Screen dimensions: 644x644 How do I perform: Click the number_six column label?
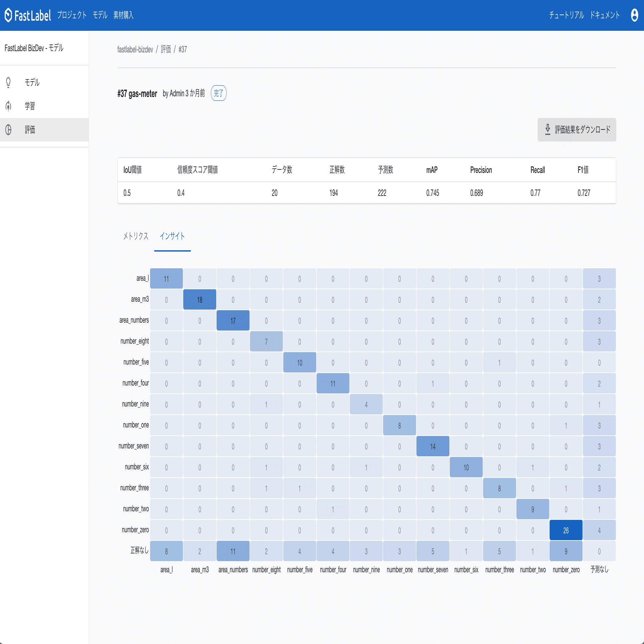pyautogui.click(x=466, y=570)
